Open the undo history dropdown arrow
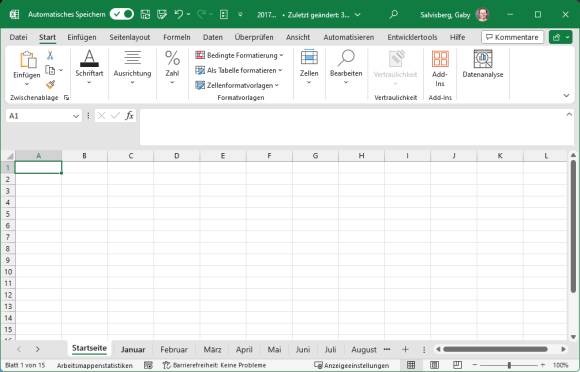This screenshot has height=372, width=580. [x=188, y=14]
